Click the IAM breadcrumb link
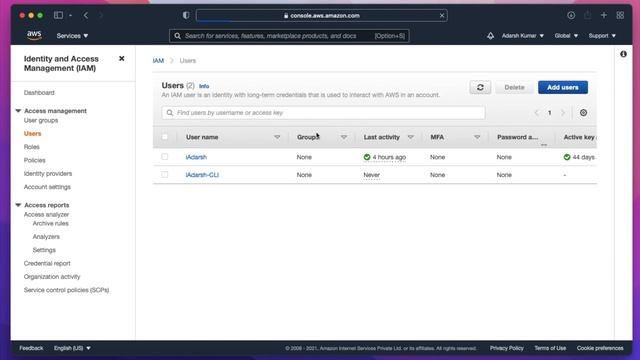 [158, 61]
